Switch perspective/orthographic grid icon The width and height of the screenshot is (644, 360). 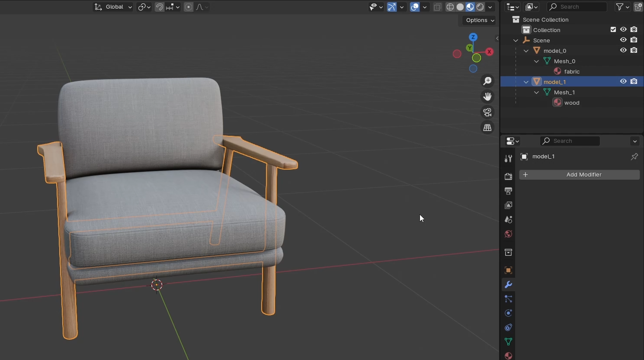tap(487, 128)
